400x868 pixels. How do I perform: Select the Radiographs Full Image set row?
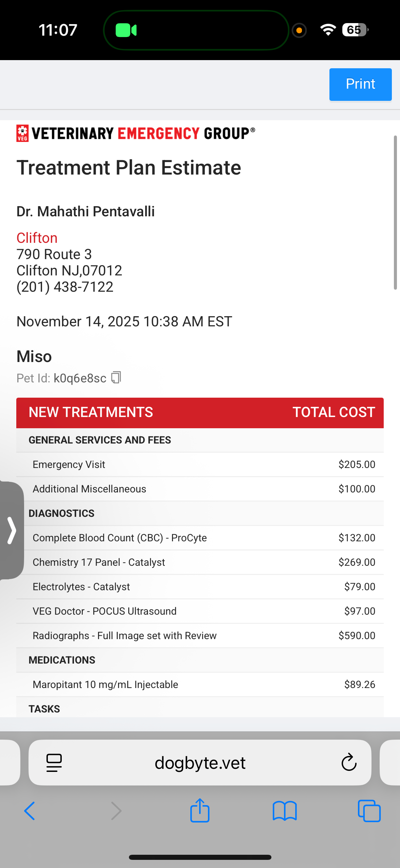point(200,636)
